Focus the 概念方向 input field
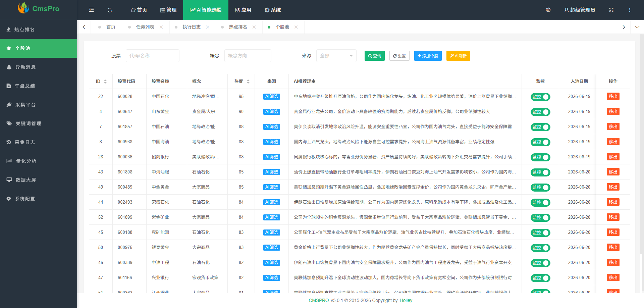 coord(248,56)
